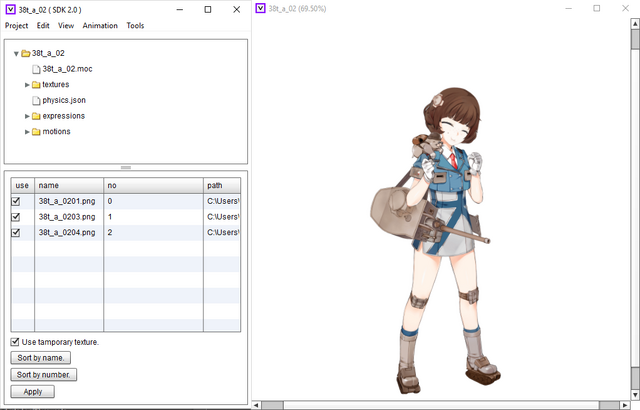Close the 38t_a_02 ( SDK 2.0 ) window
Viewport: 640px width, 410px height.
237,9
